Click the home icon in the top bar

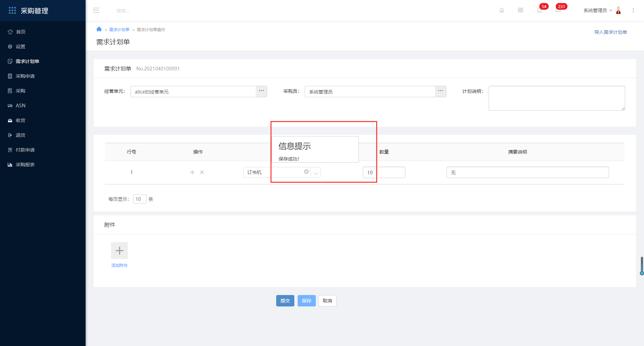tap(502, 10)
